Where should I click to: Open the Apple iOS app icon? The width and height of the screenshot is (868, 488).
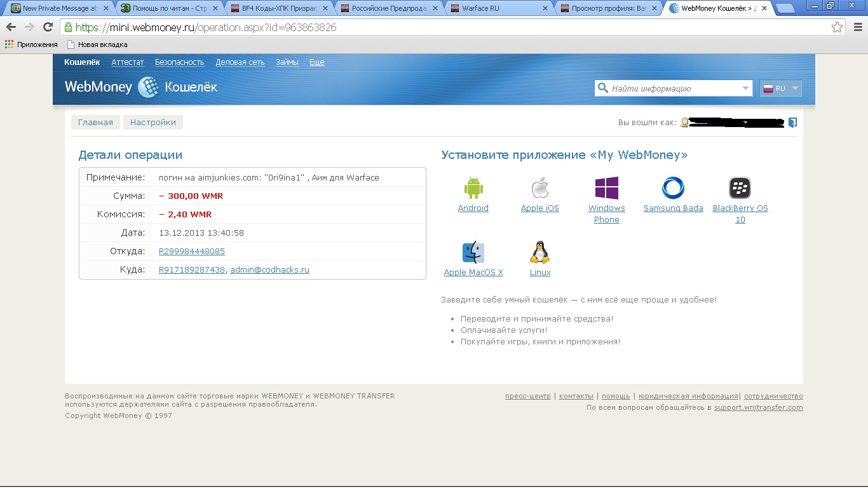pyautogui.click(x=539, y=188)
